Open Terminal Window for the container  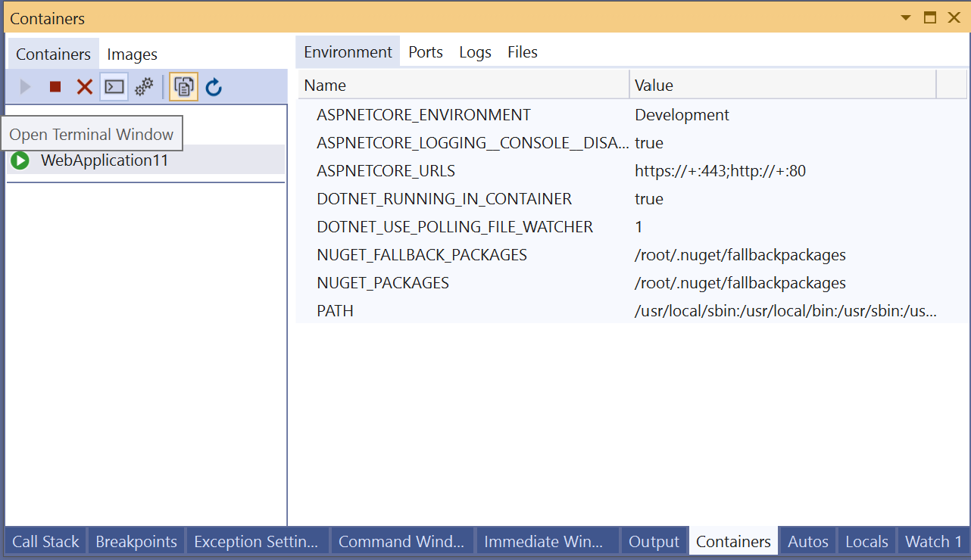point(114,86)
